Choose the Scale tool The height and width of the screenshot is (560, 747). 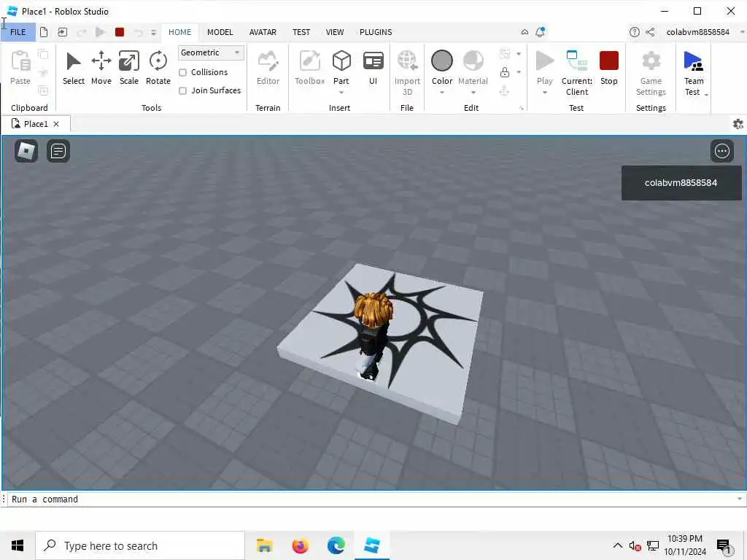coord(129,68)
